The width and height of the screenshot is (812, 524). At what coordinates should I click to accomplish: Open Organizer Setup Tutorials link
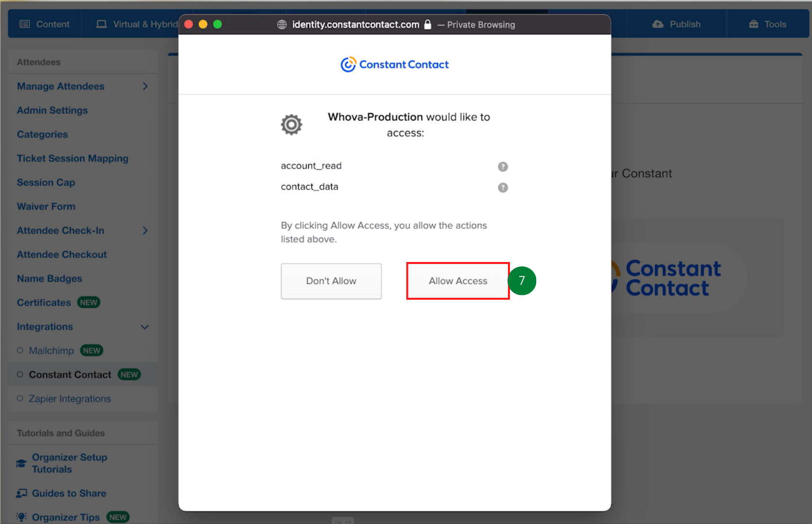pyautogui.click(x=69, y=463)
